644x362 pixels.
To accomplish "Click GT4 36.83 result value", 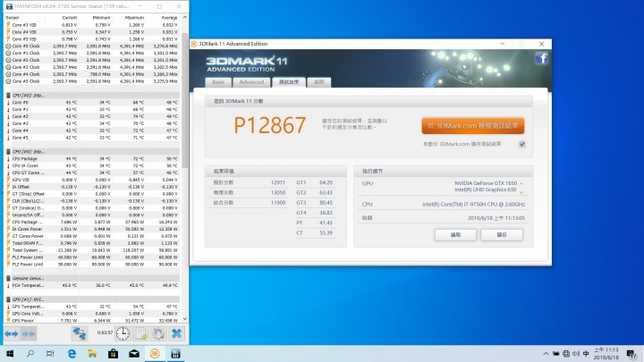I will (x=326, y=213).
